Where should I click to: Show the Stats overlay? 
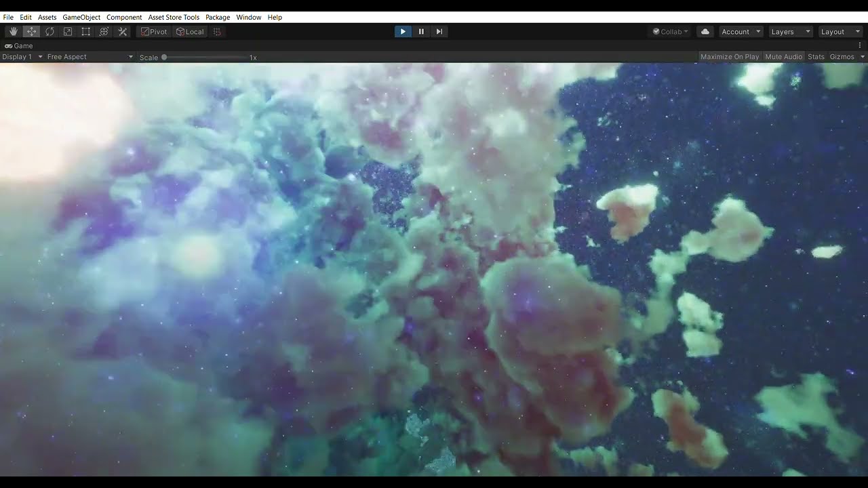pos(816,57)
